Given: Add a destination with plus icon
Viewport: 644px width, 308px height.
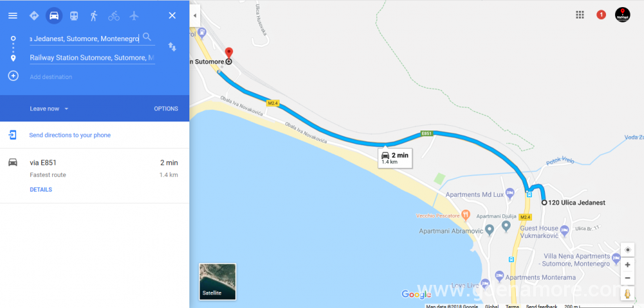Looking at the screenshot, I should [x=13, y=76].
